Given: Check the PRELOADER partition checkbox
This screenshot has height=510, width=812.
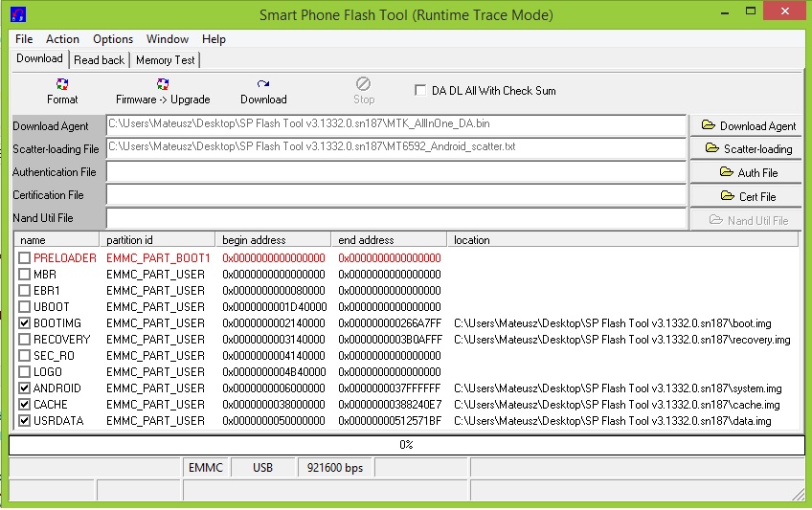Looking at the screenshot, I should pos(25,258).
